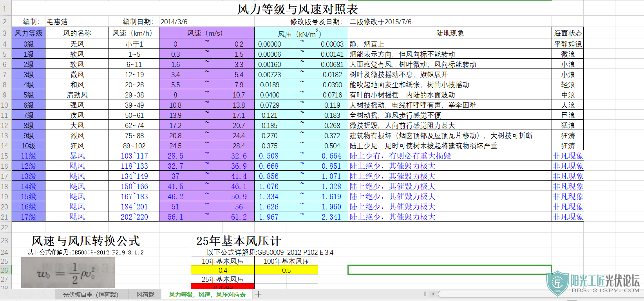Screen dimensions: 644x301
Task: Click the sheet tab bar splitter handle
Action: click(x=425, y=294)
